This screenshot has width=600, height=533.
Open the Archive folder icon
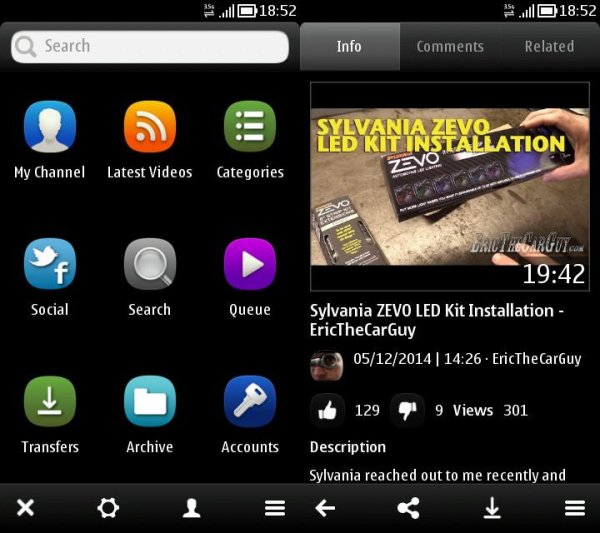point(150,401)
